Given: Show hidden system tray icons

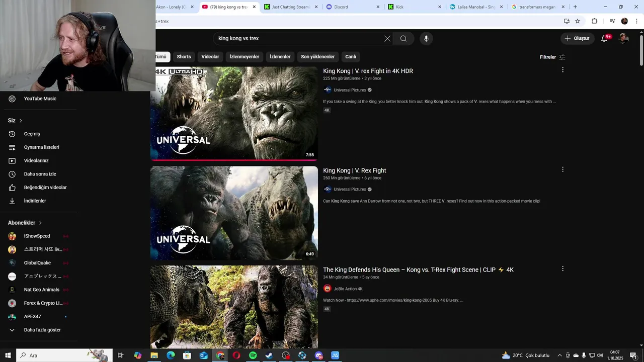Looking at the screenshot, I should (559, 355).
